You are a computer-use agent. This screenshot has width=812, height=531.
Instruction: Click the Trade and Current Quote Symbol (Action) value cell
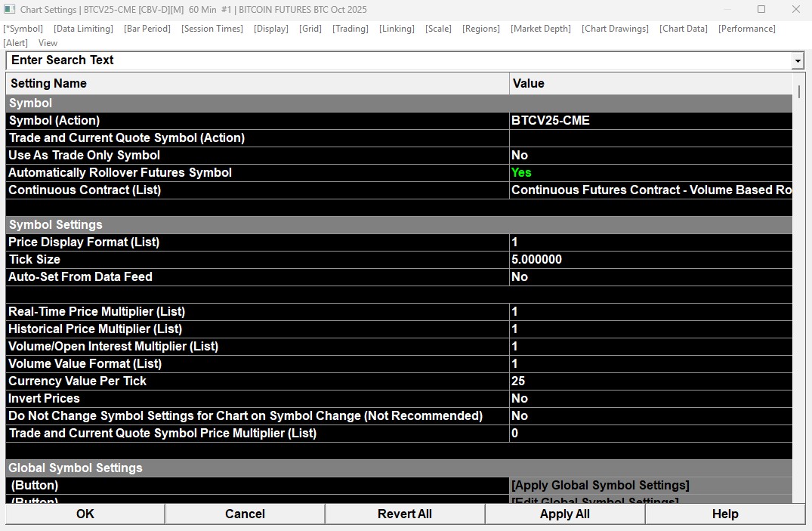coord(651,137)
